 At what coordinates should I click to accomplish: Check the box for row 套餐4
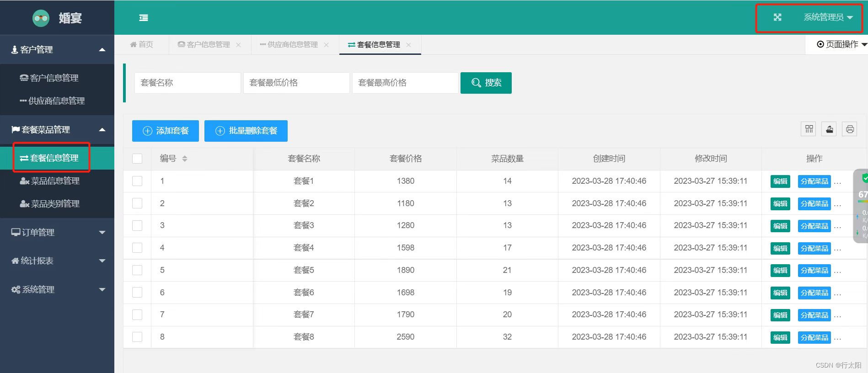[x=137, y=248]
